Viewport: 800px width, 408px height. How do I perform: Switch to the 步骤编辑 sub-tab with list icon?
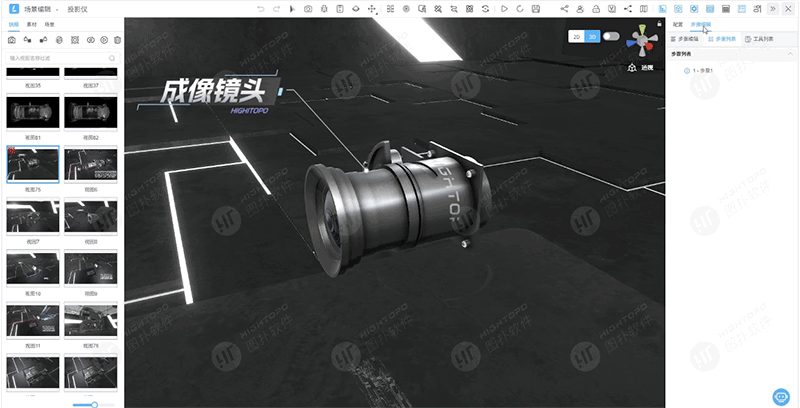[685, 39]
